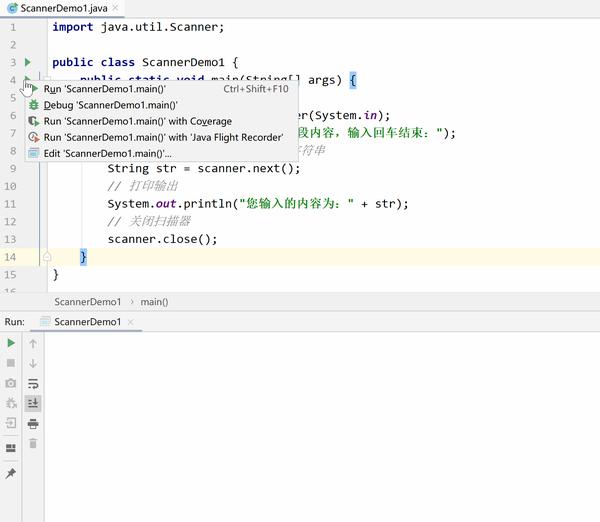Click down the stack trace arrow

pos(33,363)
